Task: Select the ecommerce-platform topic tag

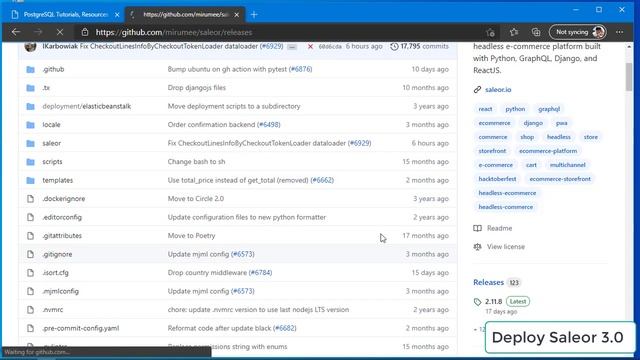Action: click(x=548, y=151)
